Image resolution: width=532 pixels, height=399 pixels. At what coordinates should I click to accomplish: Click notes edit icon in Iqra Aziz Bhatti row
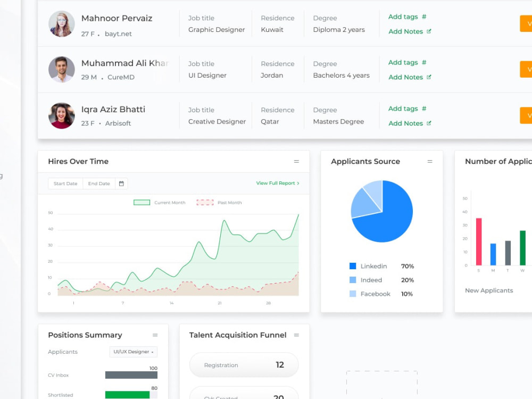429,123
